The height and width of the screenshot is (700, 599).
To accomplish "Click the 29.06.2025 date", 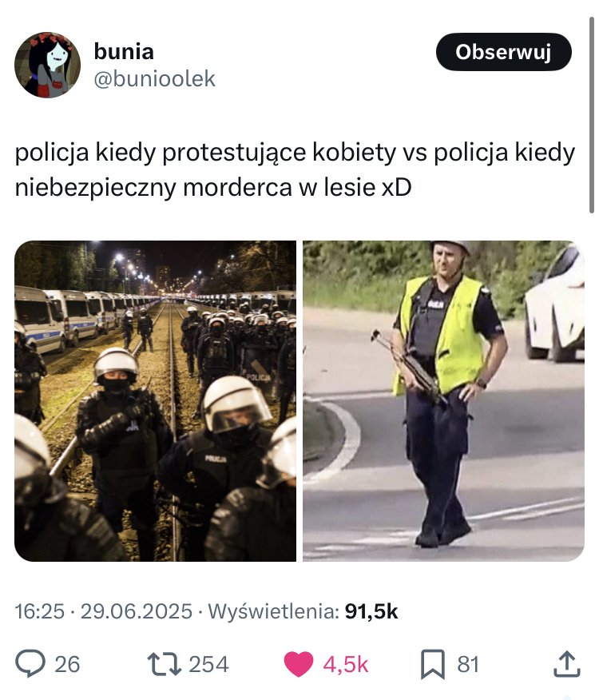I will coord(136,611).
